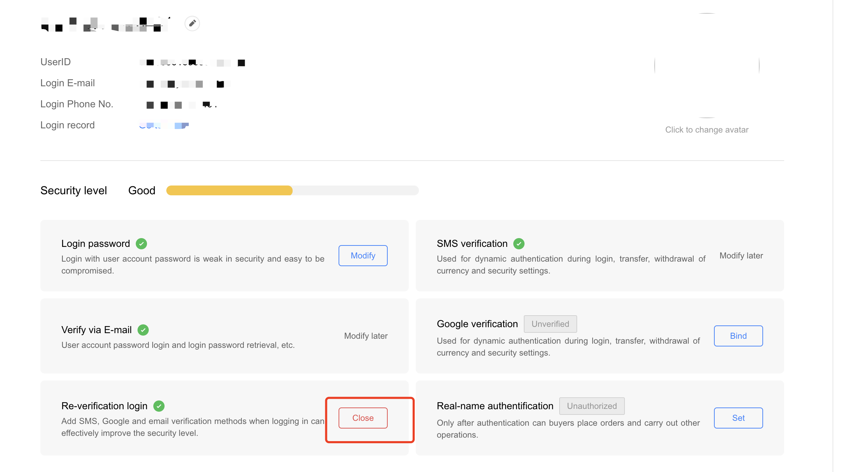Viewport: 868px width, 472px height.
Task: Click the Unauthorized real-name badge
Action: click(592, 406)
